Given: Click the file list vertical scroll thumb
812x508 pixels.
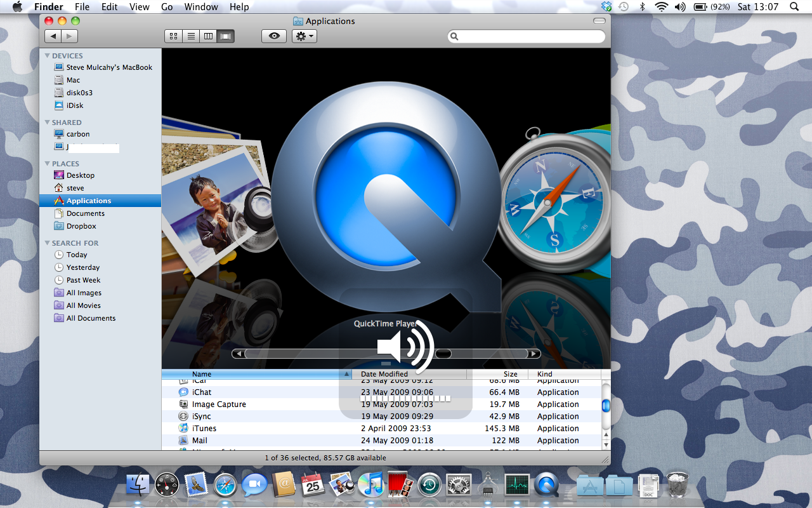Looking at the screenshot, I should click(x=606, y=405).
